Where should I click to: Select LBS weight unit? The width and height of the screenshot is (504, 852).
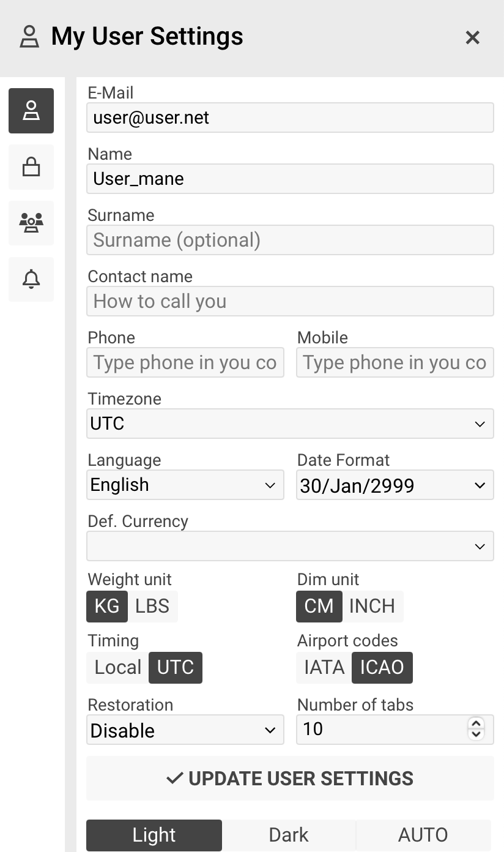click(x=152, y=606)
